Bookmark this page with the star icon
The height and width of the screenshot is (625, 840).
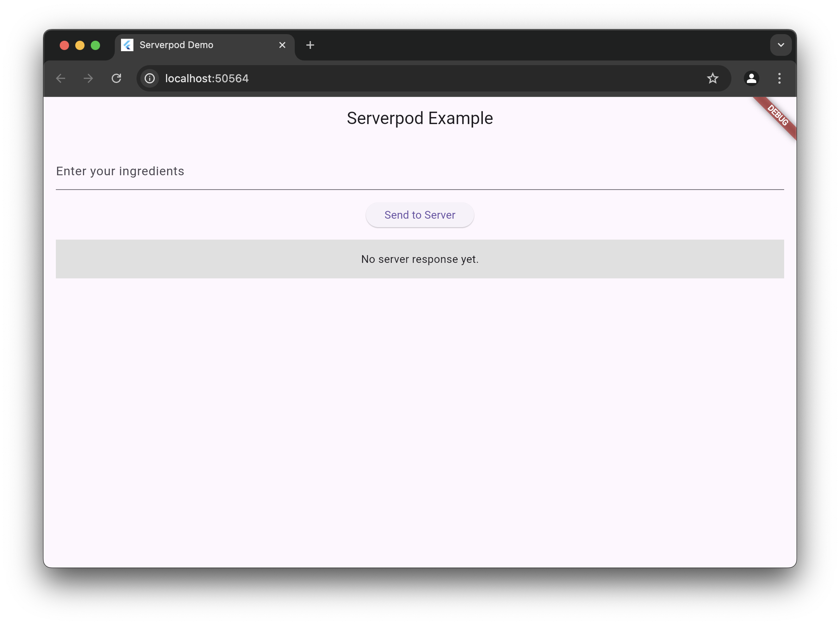[x=713, y=78]
